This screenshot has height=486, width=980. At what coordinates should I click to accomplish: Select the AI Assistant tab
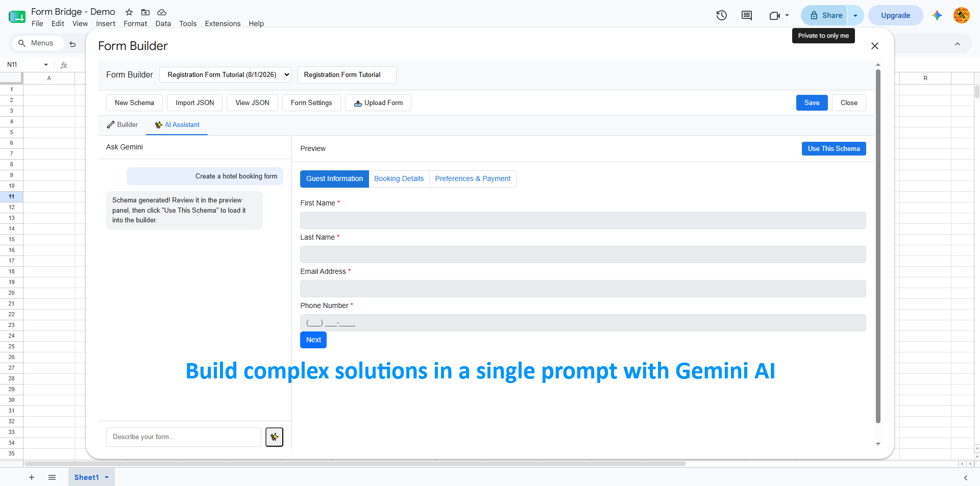point(177,125)
